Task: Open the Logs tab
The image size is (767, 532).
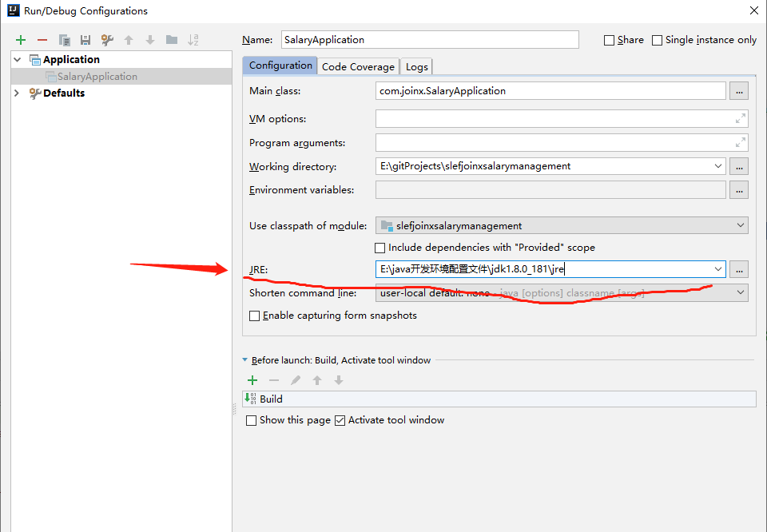Action: [x=416, y=66]
